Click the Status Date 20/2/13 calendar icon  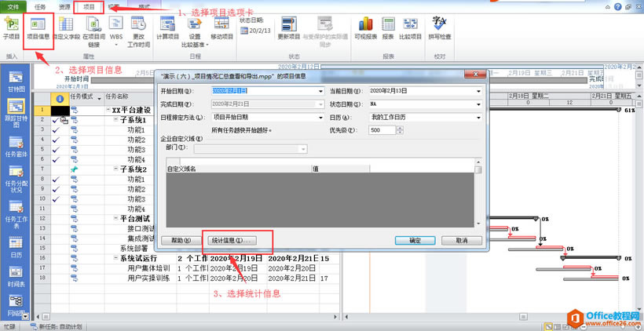point(244,31)
